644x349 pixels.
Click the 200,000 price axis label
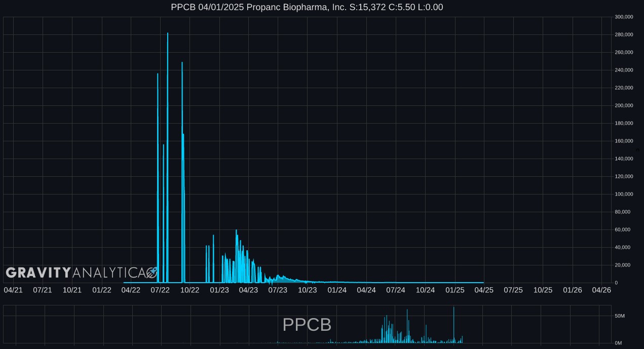pyautogui.click(x=624, y=105)
